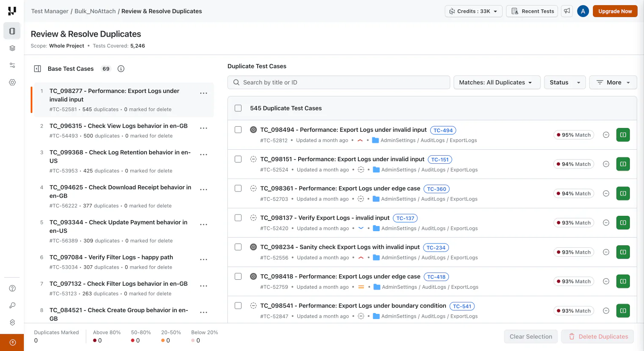Click Clear Selection button

(531, 336)
